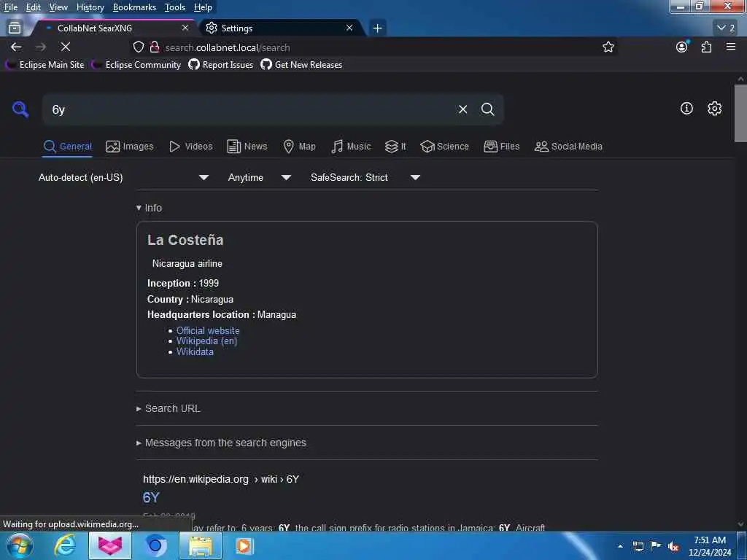Open SearXNG preferences gear icon
The width and height of the screenshot is (747, 560).
click(714, 109)
